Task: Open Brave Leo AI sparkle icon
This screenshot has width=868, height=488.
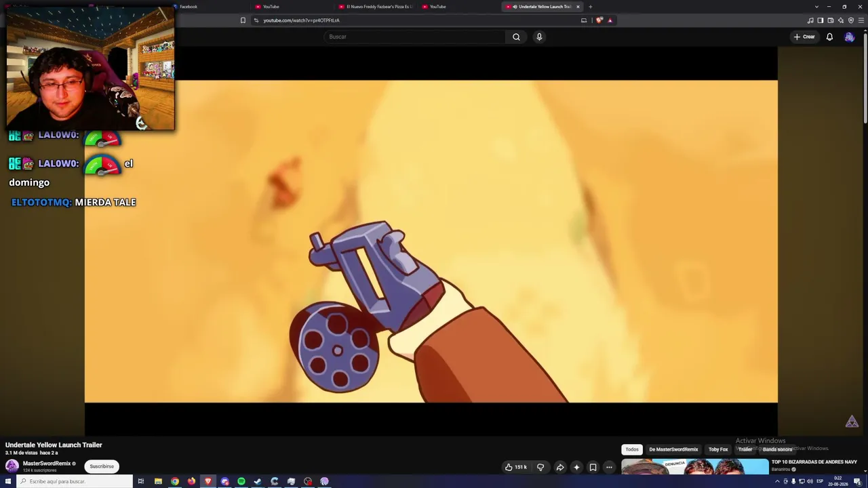Action: click(841, 20)
